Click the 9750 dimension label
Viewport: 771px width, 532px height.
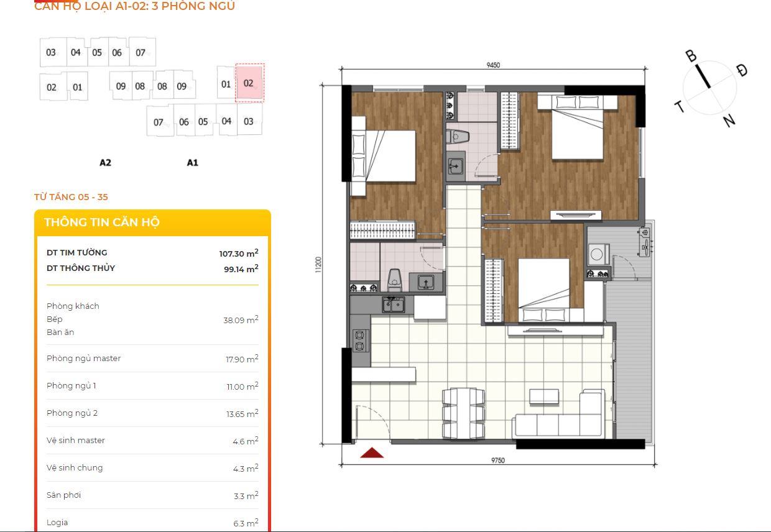click(x=499, y=460)
